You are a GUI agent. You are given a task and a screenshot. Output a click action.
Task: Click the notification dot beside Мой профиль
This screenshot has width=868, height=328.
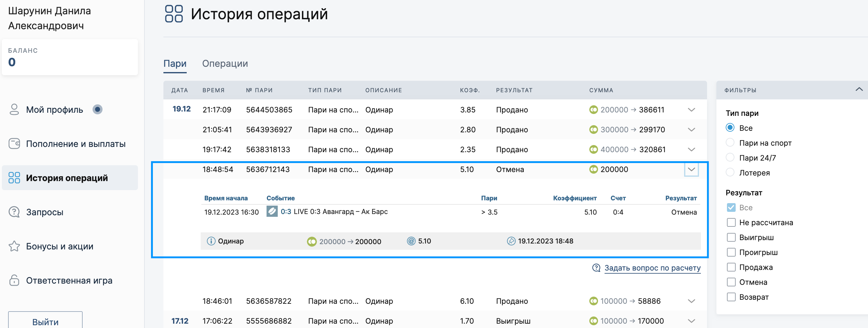(97, 109)
